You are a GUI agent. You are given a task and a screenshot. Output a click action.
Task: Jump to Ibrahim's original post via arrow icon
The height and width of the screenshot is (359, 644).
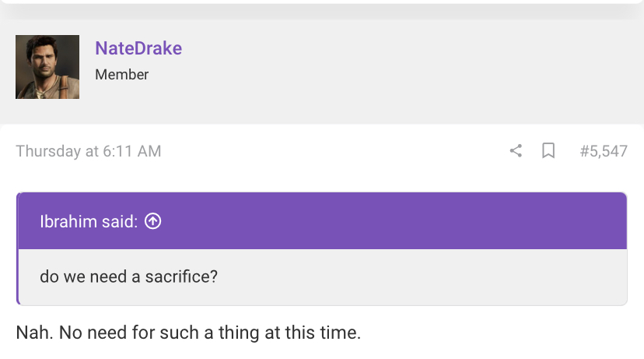tap(152, 221)
